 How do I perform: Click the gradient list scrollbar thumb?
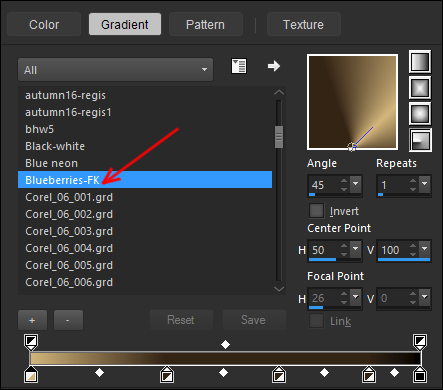[279, 137]
